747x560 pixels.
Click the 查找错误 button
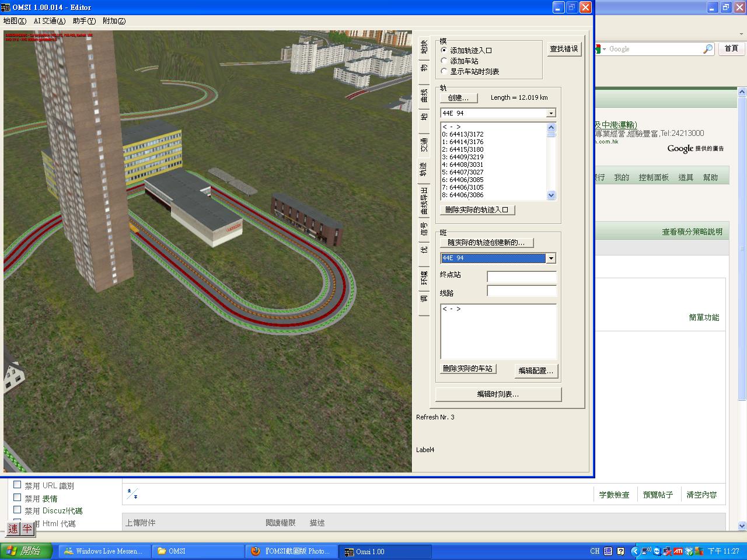pos(564,49)
